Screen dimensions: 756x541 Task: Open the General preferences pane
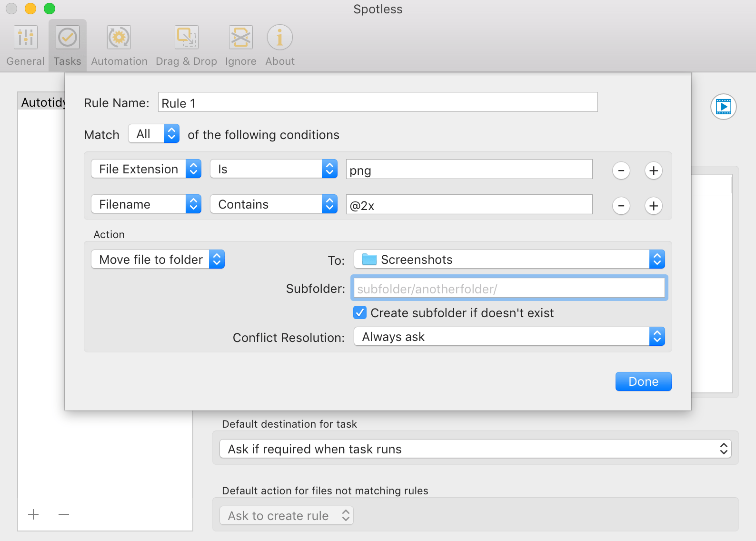point(25,46)
